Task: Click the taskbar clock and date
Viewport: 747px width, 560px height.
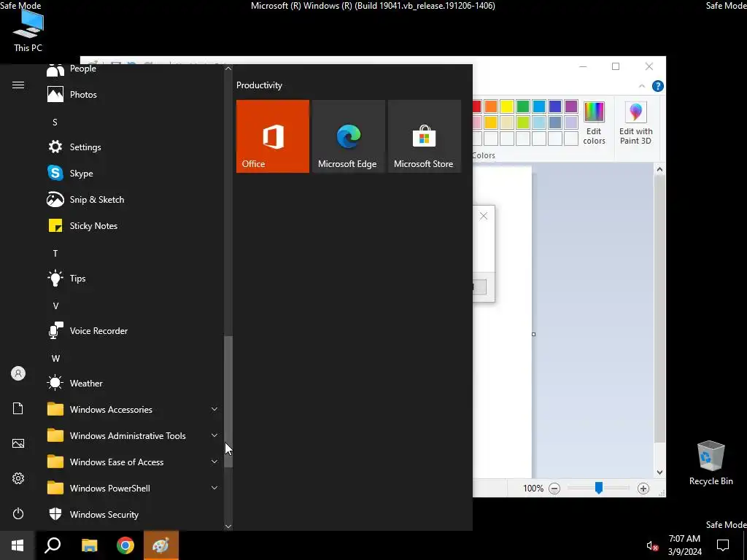Action: tap(684, 545)
